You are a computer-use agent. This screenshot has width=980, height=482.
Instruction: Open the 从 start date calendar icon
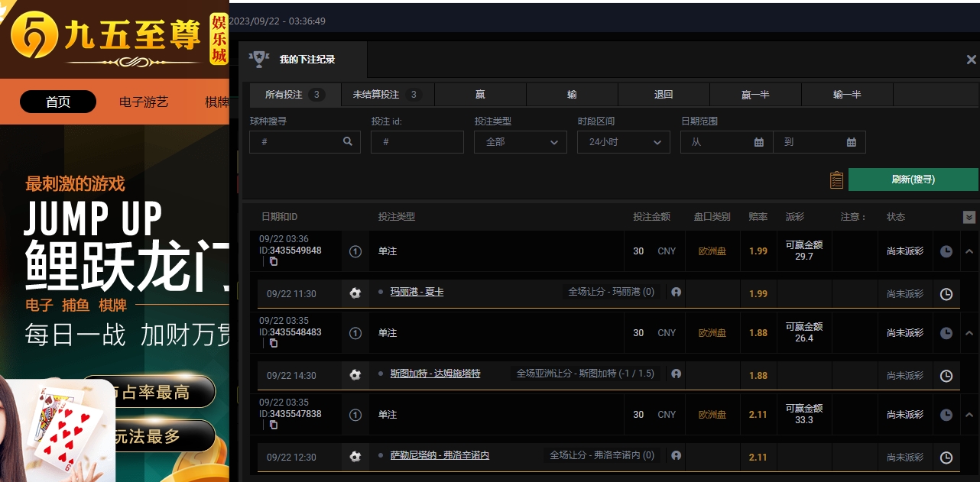pyautogui.click(x=758, y=142)
